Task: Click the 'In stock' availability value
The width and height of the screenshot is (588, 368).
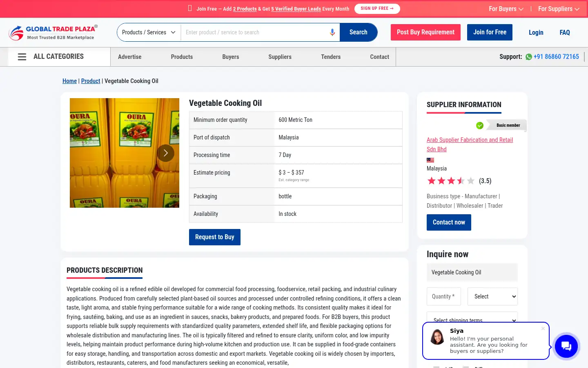Action: click(287, 214)
